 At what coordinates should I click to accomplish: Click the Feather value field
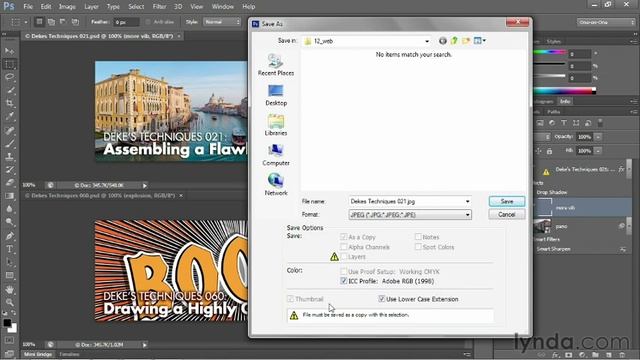[126, 22]
